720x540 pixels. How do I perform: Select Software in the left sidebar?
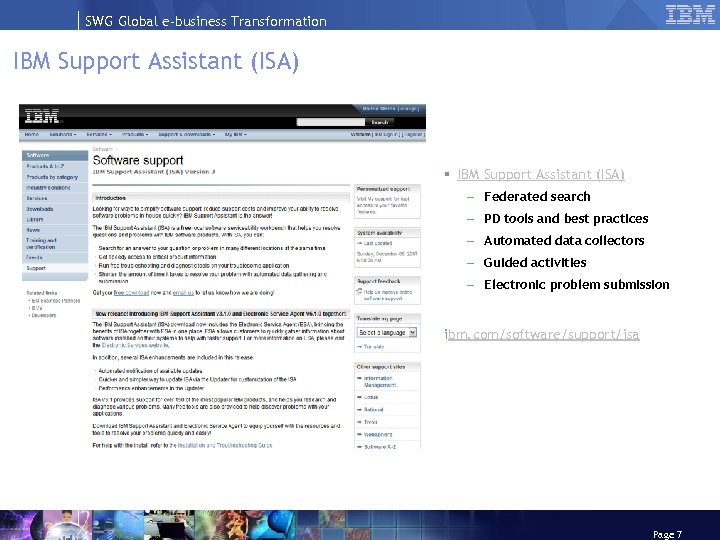(55, 155)
